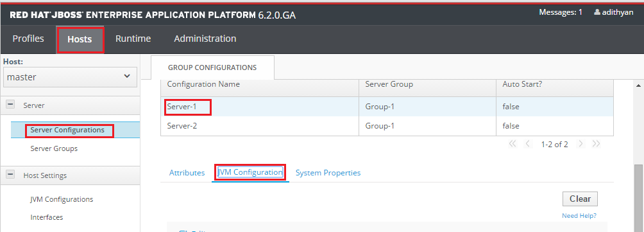
Task: Switch to System Properties tab
Action: coord(328,173)
